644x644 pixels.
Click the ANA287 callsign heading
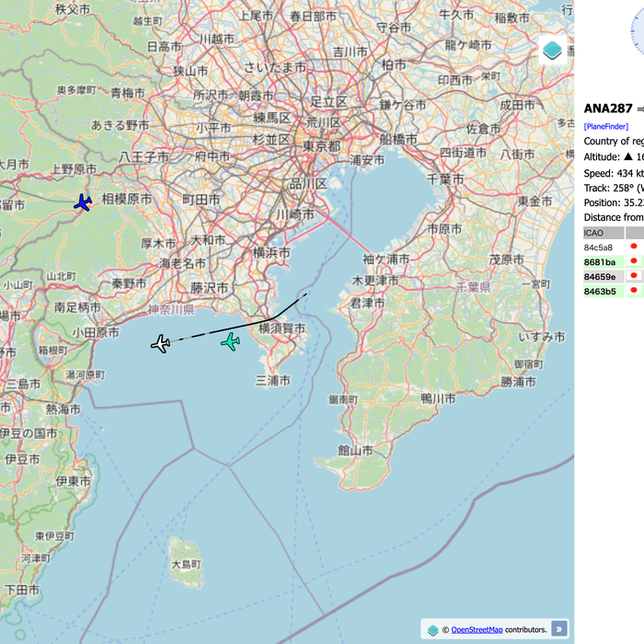[608, 108]
